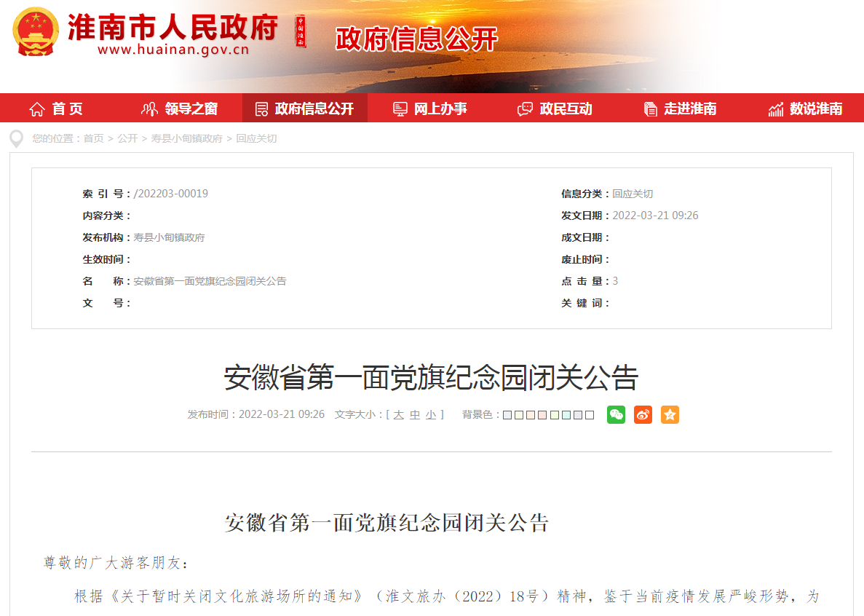The height and width of the screenshot is (616, 864).
Task: Click the location pin icon in breadcrumb
Action: [x=16, y=138]
